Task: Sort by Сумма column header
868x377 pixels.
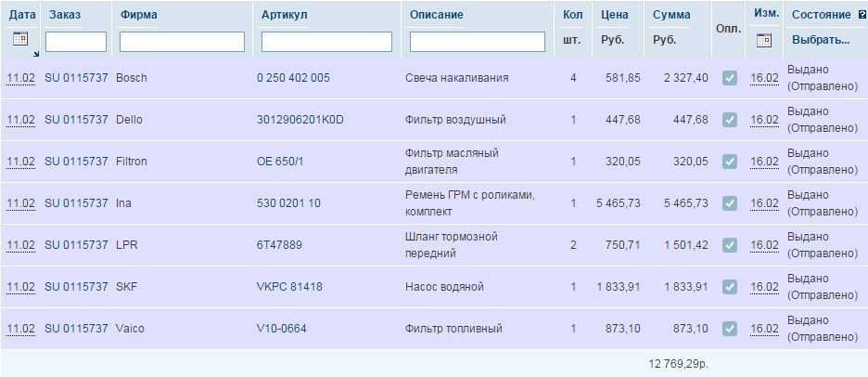Action: 671,15
